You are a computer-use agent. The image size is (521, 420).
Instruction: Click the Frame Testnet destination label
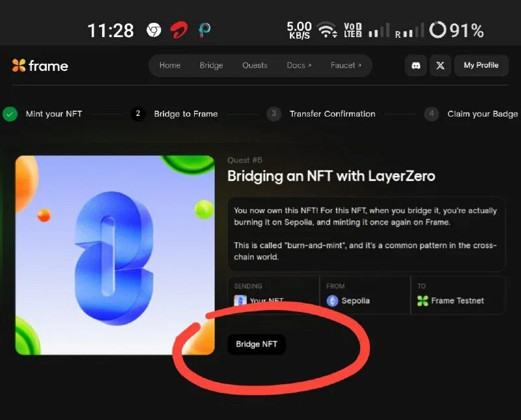pos(458,301)
